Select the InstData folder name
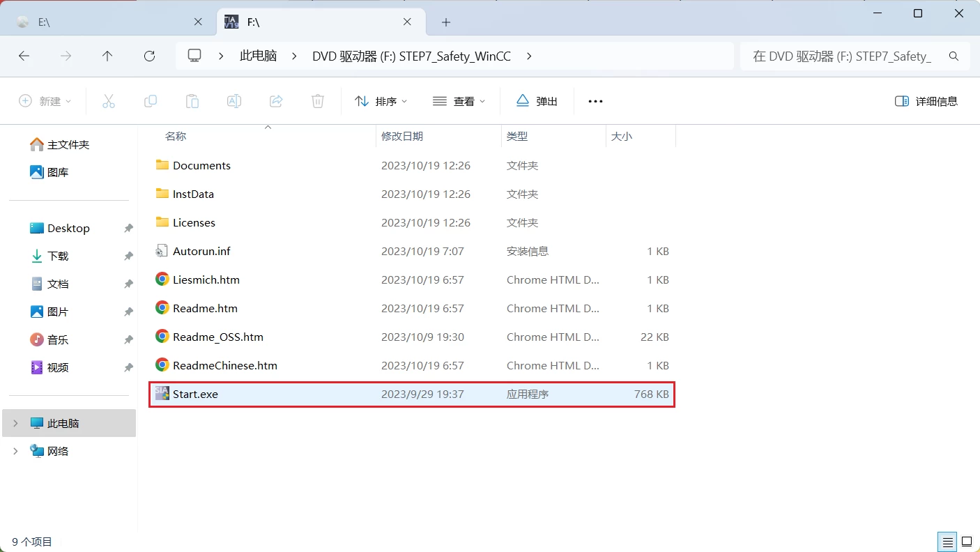Image resolution: width=980 pixels, height=552 pixels. (x=193, y=194)
